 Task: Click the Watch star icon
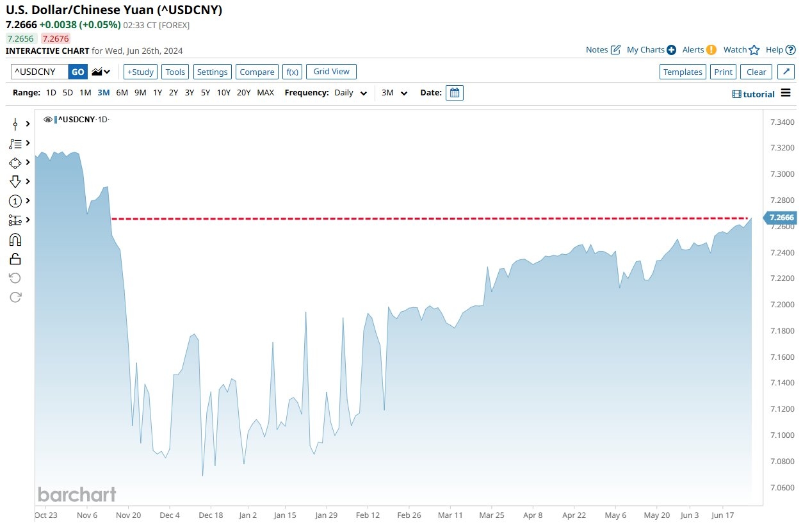pyautogui.click(x=754, y=50)
